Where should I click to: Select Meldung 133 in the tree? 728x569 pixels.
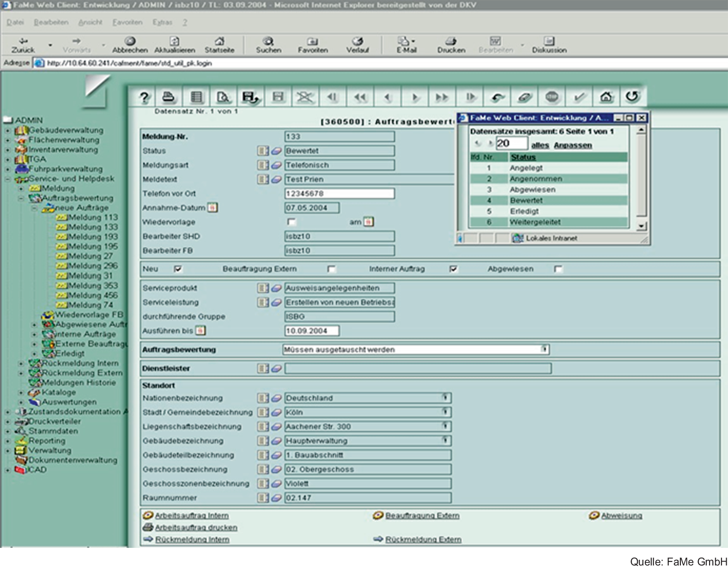click(x=93, y=227)
